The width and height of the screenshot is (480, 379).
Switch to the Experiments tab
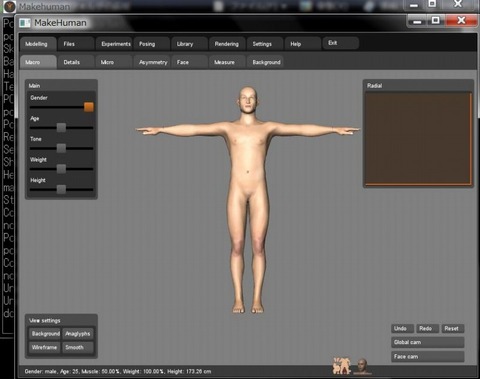[114, 44]
